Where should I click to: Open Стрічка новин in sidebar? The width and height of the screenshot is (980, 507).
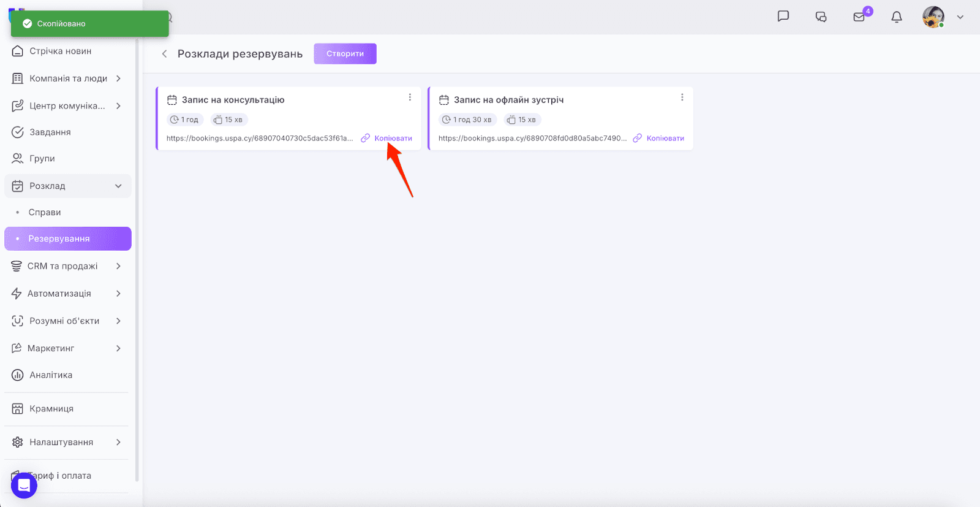tap(60, 51)
